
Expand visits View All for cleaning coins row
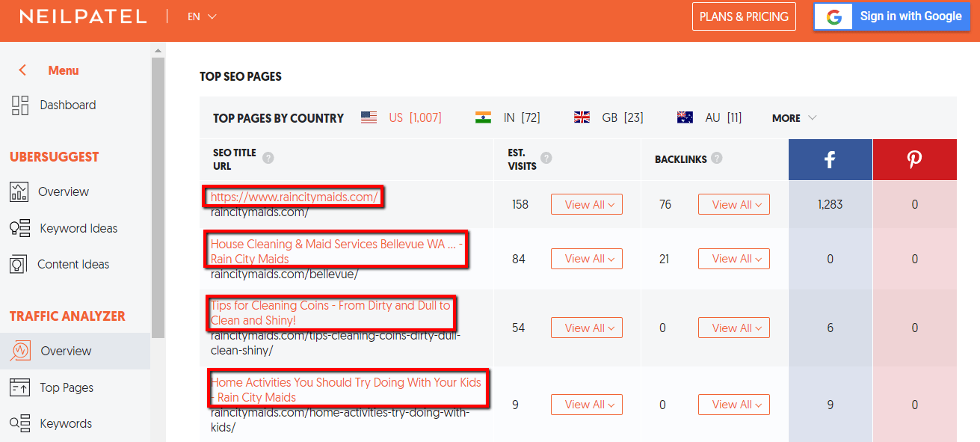tap(587, 328)
